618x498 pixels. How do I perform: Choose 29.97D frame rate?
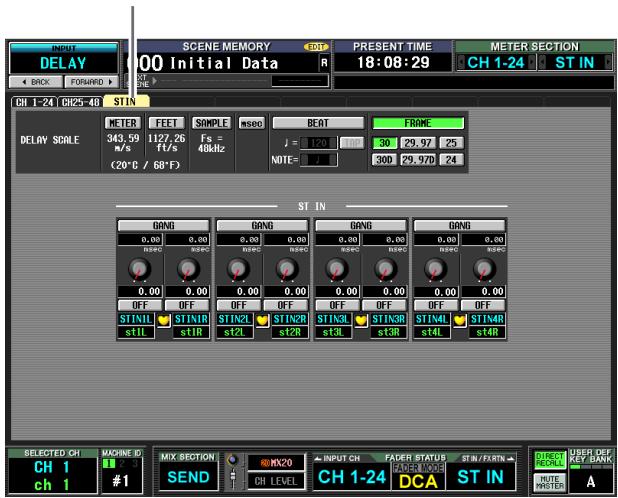418,160
